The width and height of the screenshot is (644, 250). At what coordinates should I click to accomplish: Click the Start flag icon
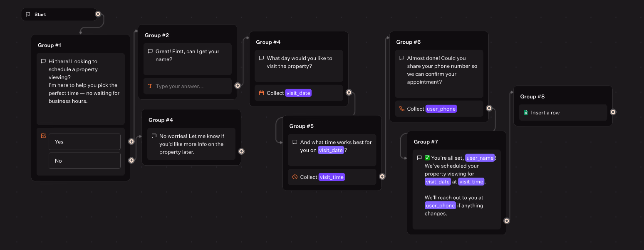tap(28, 15)
